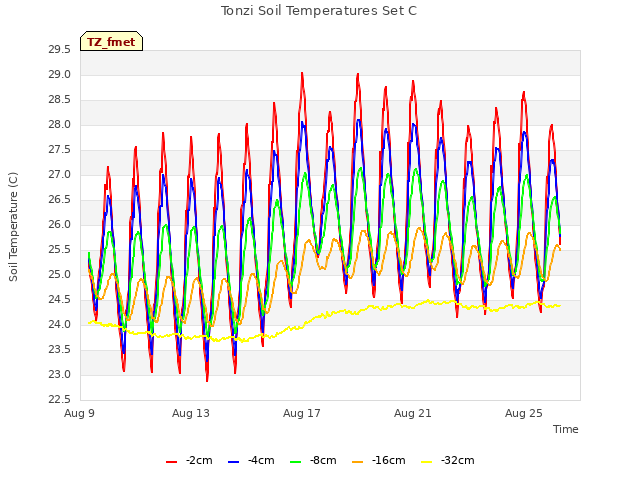
Task: Click the 24.0 y-axis tick label
Action: (x=59, y=324)
